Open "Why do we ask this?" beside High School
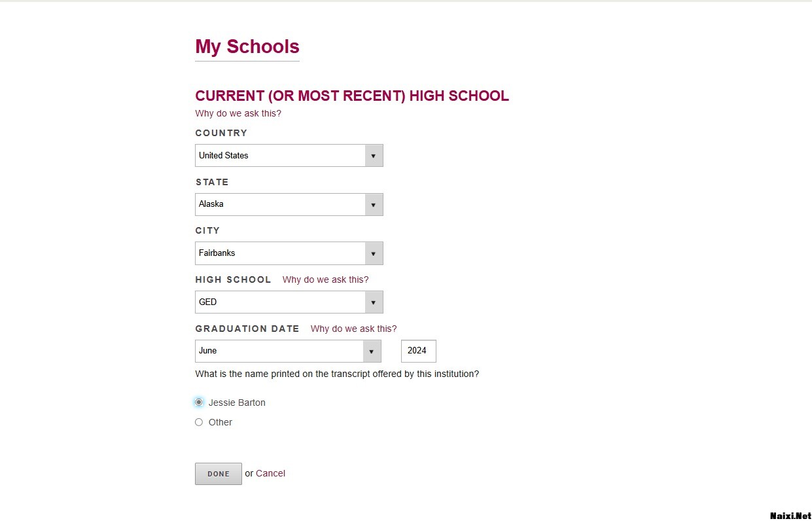The image size is (812, 521). [325, 280]
